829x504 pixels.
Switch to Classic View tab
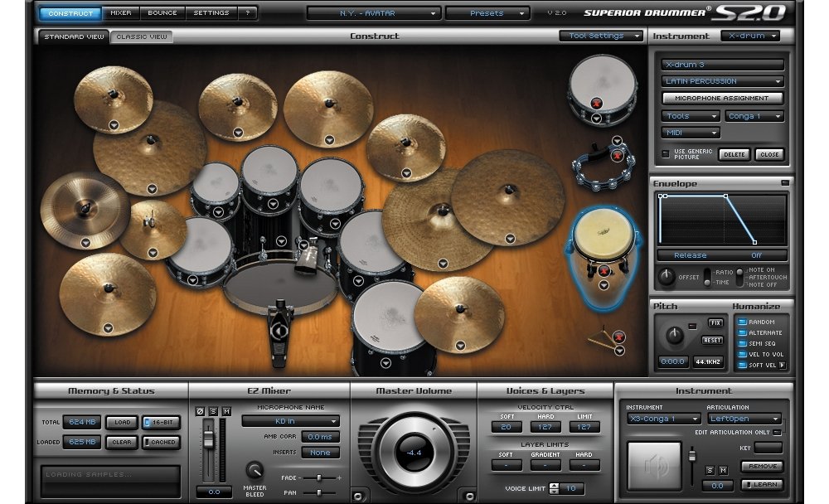tap(141, 36)
